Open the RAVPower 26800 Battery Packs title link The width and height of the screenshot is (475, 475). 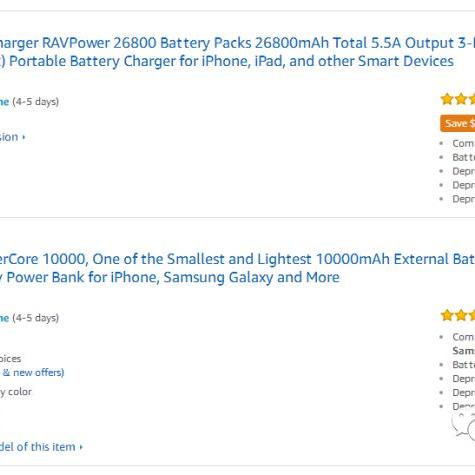[237, 43]
